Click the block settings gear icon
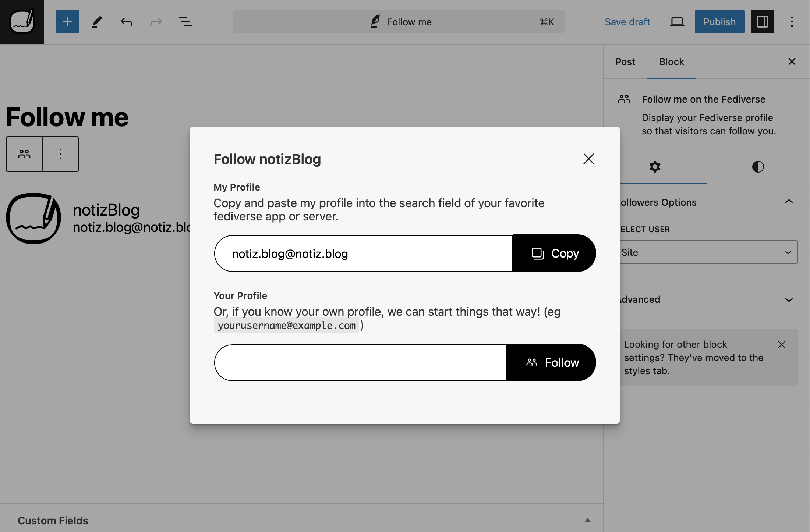The image size is (810, 532). point(654,167)
